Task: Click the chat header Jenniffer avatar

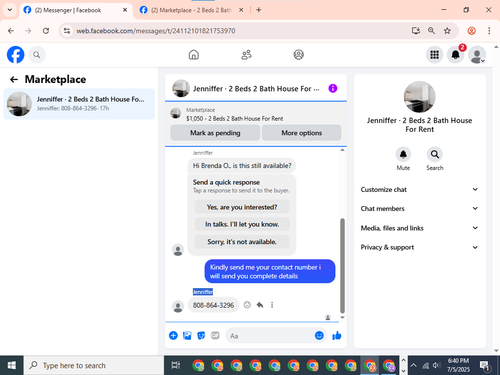Action: coord(181,88)
